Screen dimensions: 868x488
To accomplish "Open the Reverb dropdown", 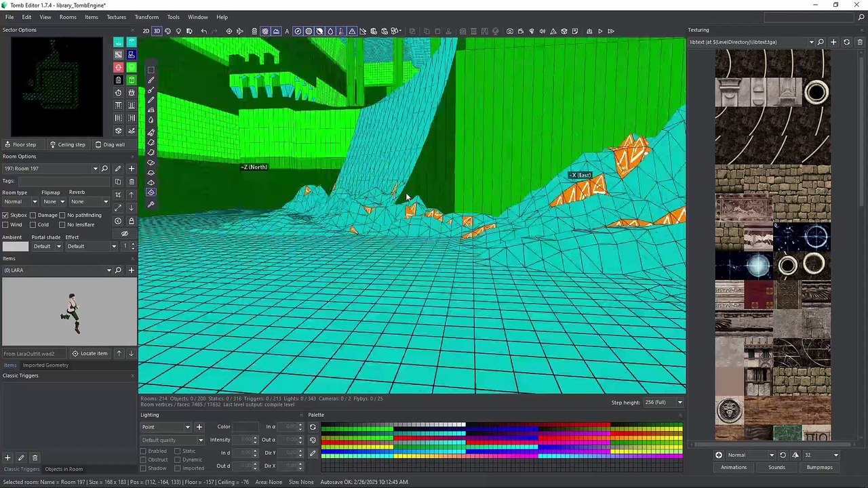I will tap(89, 201).
